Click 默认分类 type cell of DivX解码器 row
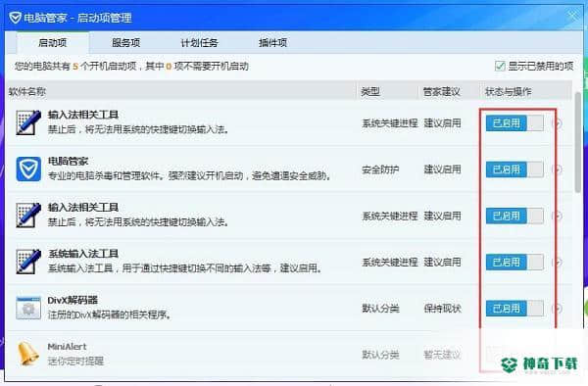Image resolution: width=588 pixels, height=386 pixels. pos(380,308)
